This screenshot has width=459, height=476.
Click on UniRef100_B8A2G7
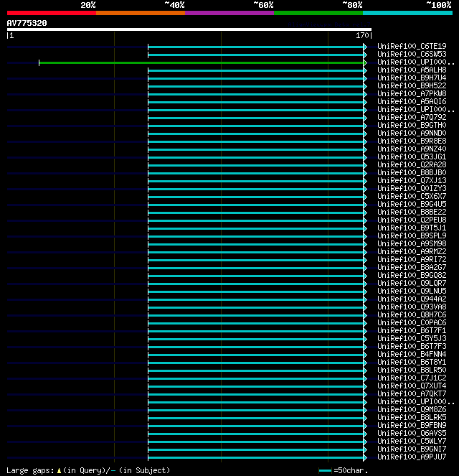point(412,267)
